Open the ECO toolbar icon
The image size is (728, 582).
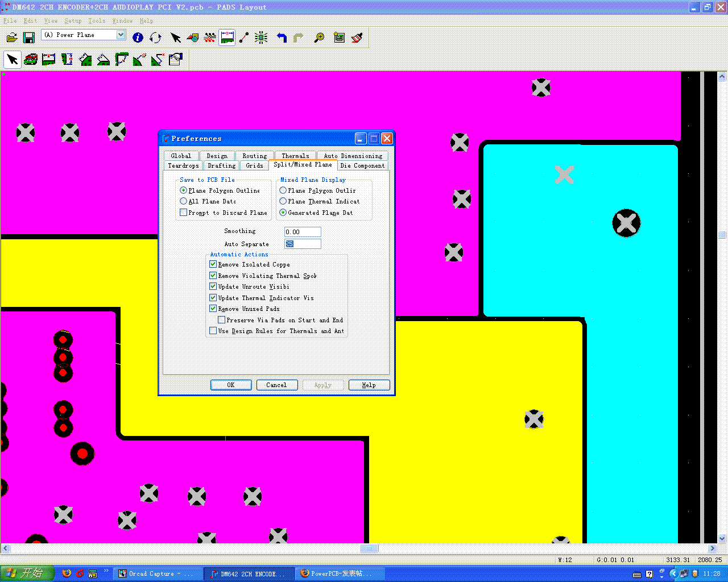(245, 38)
